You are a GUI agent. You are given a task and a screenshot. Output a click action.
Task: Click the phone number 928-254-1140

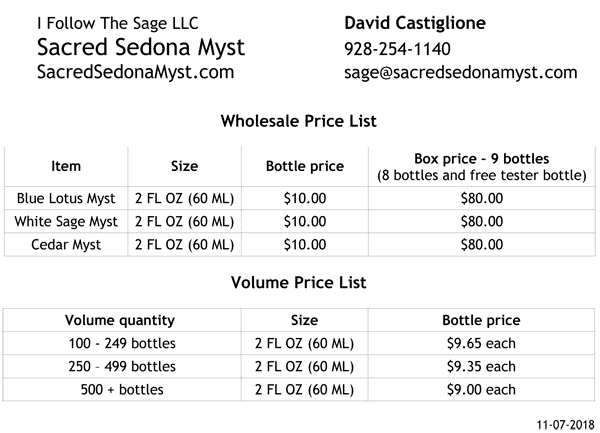397,48
